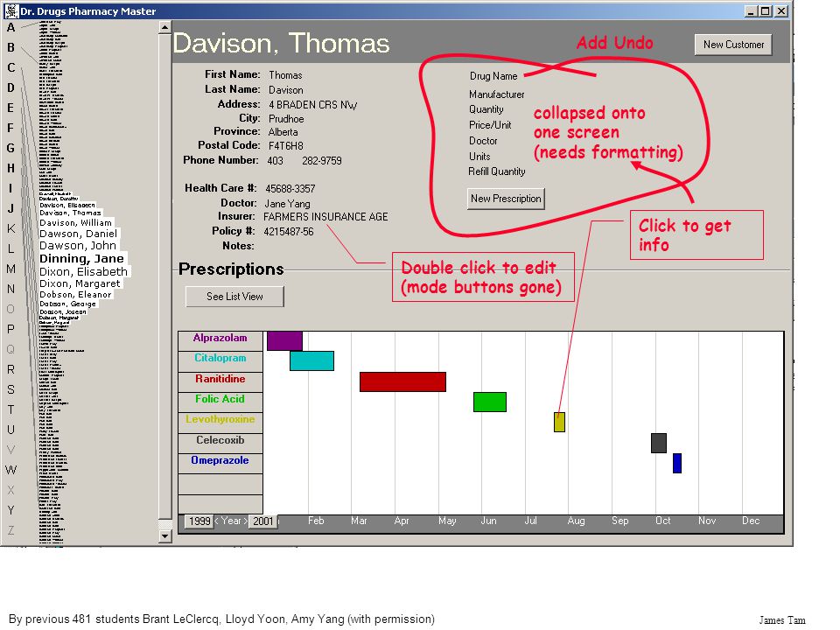Click the Levothyroxine drug label
The height and width of the screenshot is (630, 840).
coord(220,419)
